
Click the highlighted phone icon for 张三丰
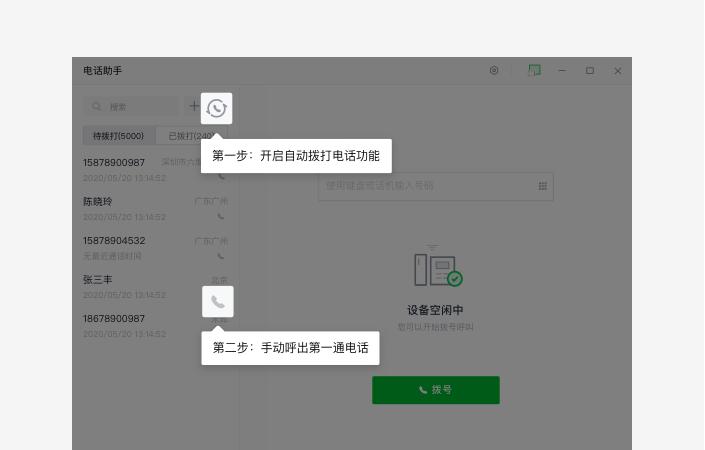point(218,302)
